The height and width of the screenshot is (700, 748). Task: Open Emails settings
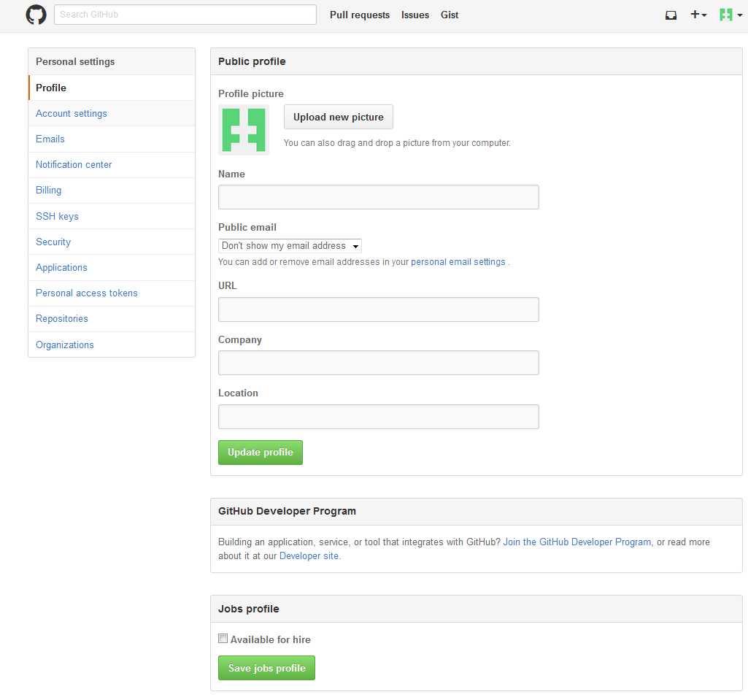[112, 139]
